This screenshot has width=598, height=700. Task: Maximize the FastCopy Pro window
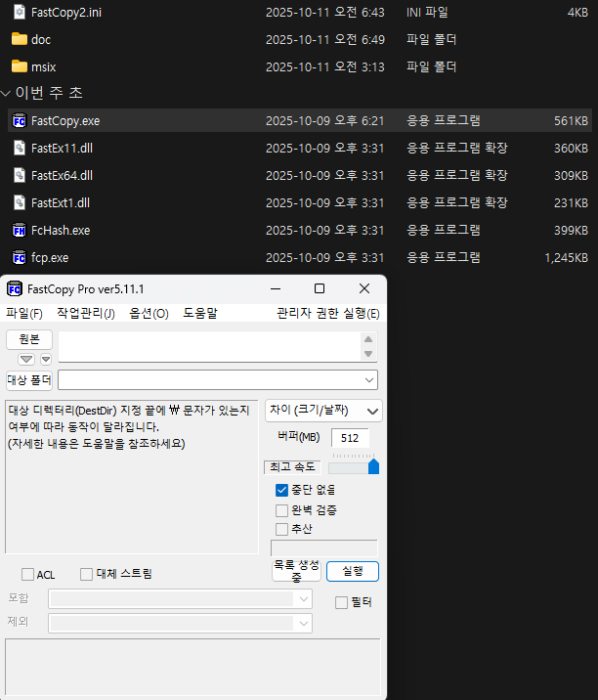click(x=320, y=288)
